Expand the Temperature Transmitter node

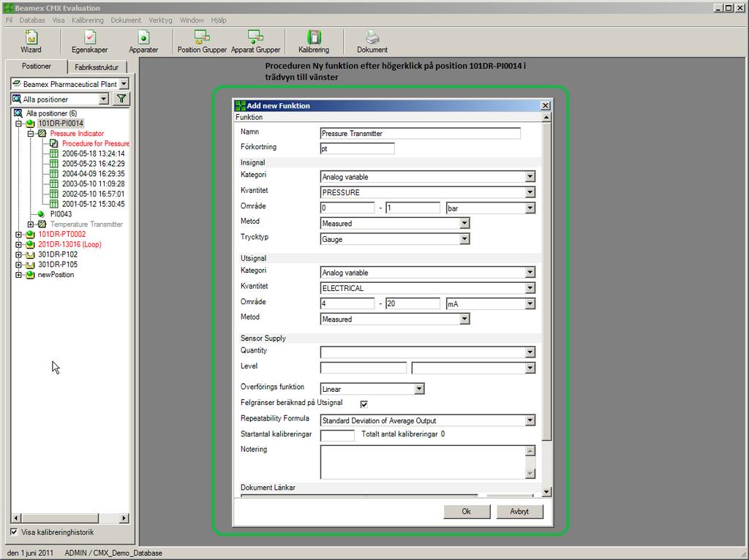(x=31, y=224)
